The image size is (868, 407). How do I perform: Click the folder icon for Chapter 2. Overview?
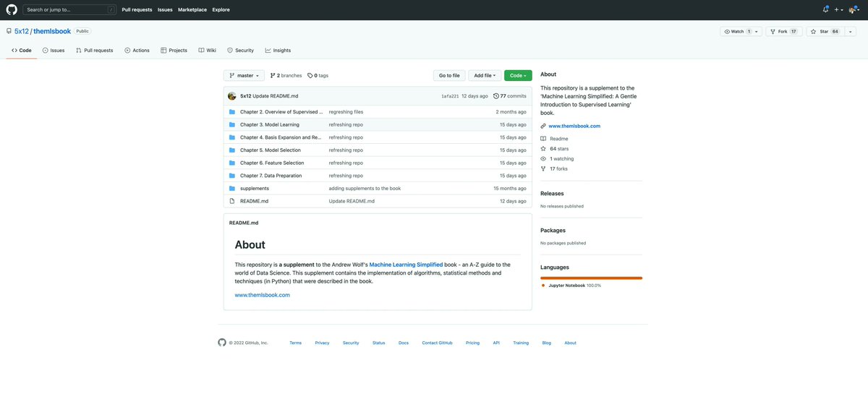[232, 112]
